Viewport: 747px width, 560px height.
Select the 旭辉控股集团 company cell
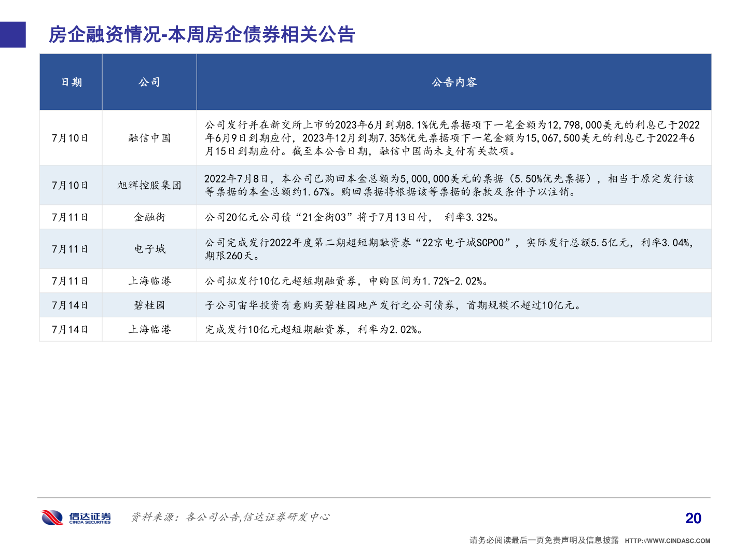pos(149,185)
